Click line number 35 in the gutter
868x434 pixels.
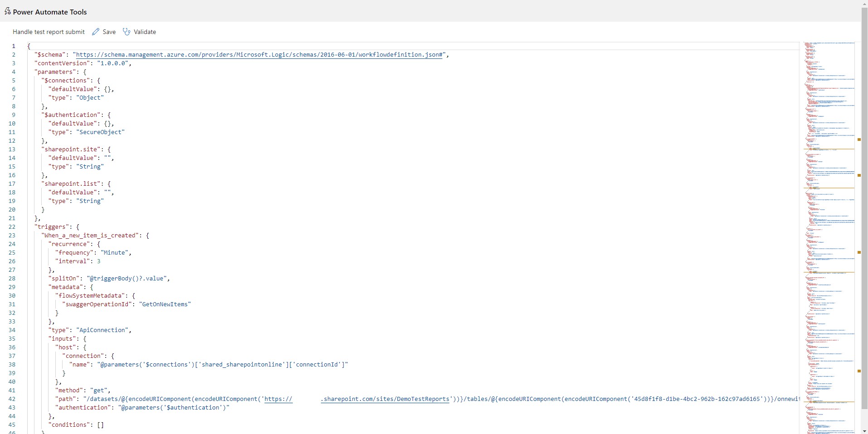pyautogui.click(x=12, y=338)
